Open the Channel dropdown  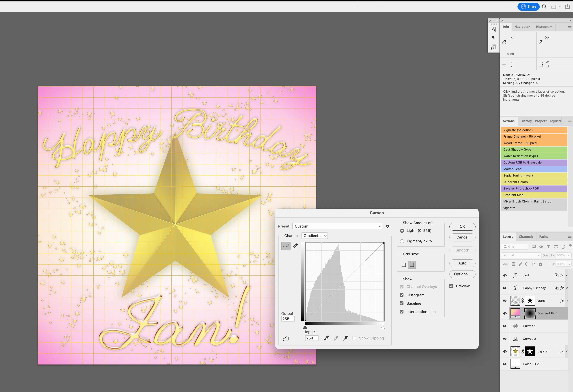pos(315,236)
